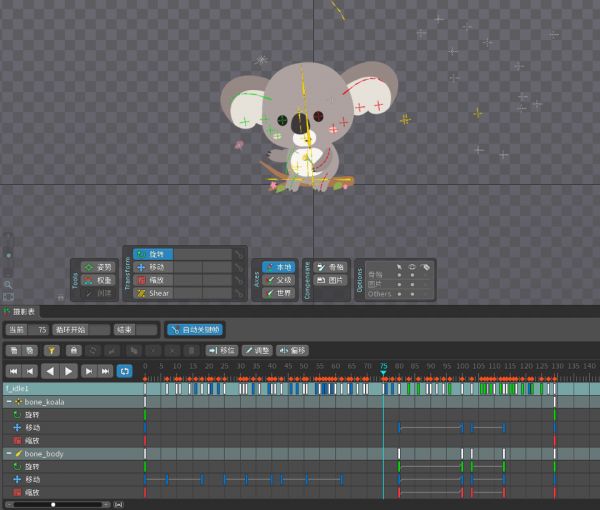Activate the Shear transform tool
Screen dimensions: 600x510
153,293
